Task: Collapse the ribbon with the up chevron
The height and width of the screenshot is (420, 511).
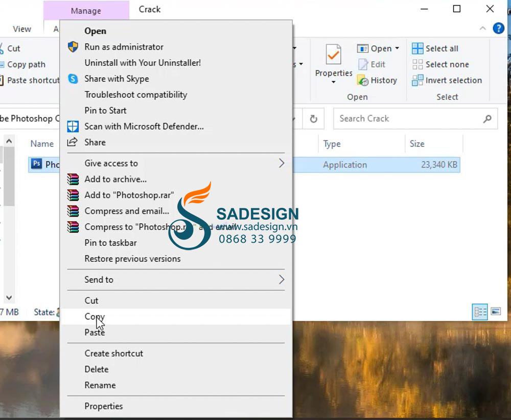Action: pyautogui.click(x=483, y=29)
